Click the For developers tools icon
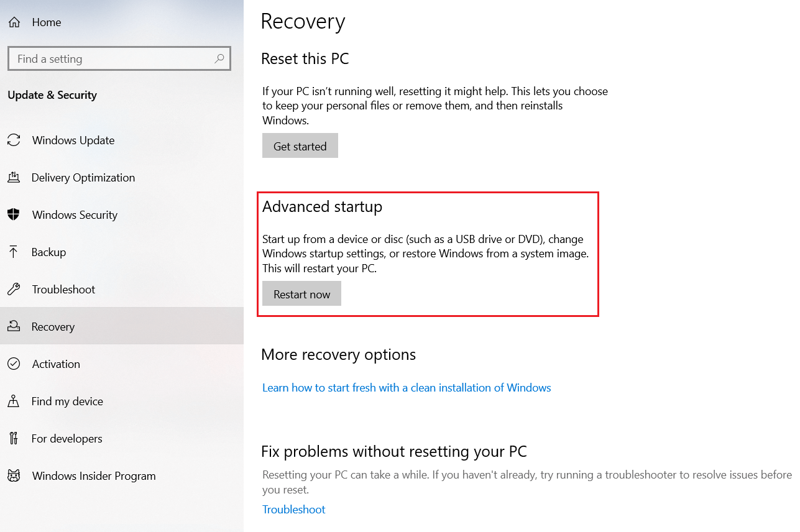The image size is (800, 532). click(14, 439)
